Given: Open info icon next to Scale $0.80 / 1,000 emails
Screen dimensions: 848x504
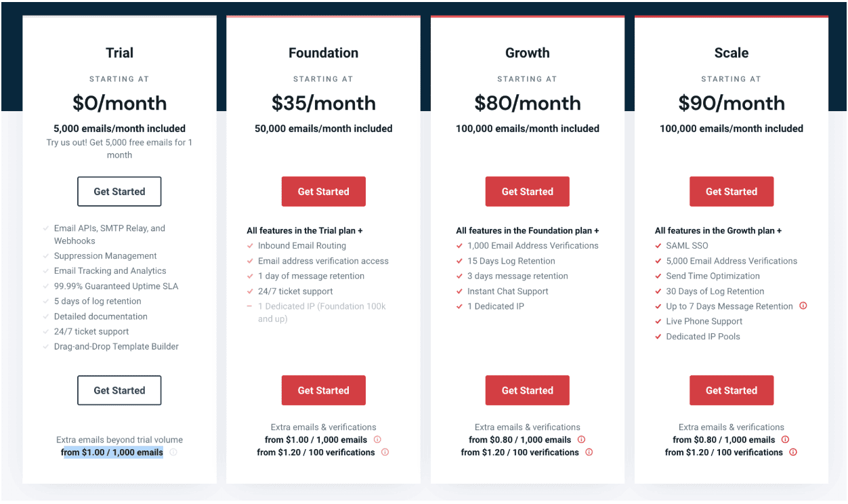Looking at the screenshot, I should coord(785,440).
